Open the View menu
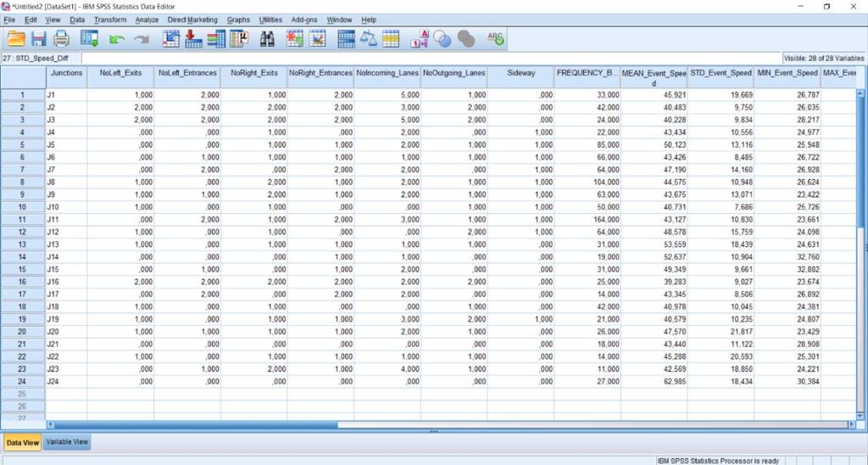 tap(53, 20)
